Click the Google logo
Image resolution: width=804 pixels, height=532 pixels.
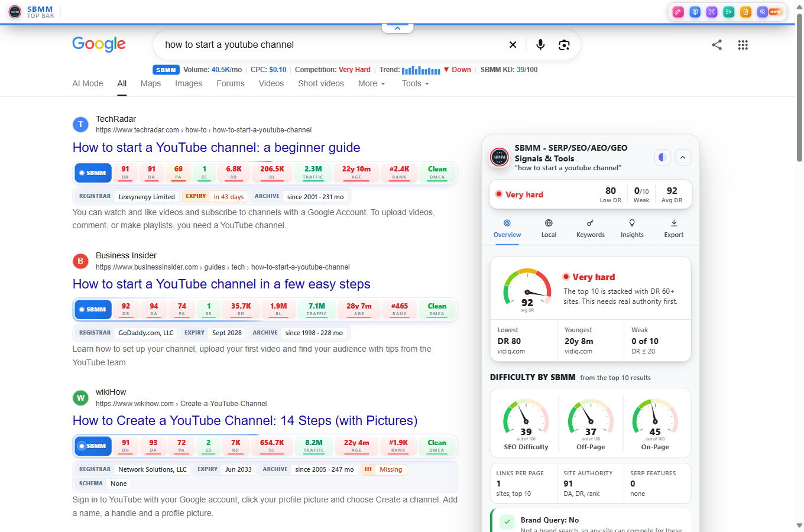(x=99, y=44)
